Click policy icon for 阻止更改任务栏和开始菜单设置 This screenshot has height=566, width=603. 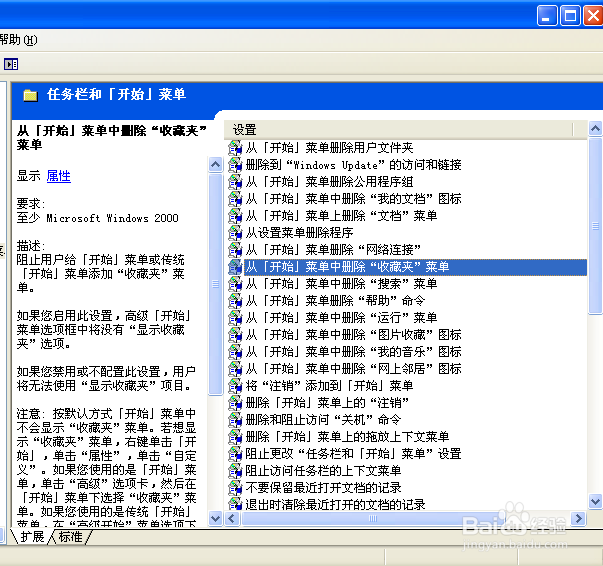tap(235, 454)
